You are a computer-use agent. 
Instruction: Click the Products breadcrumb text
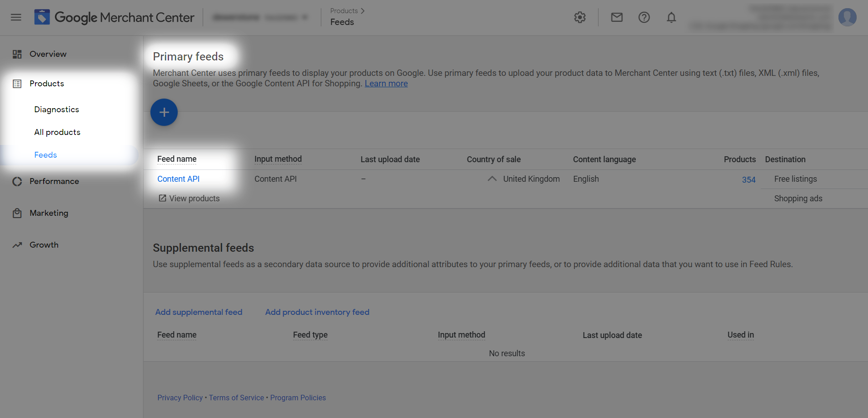click(344, 11)
